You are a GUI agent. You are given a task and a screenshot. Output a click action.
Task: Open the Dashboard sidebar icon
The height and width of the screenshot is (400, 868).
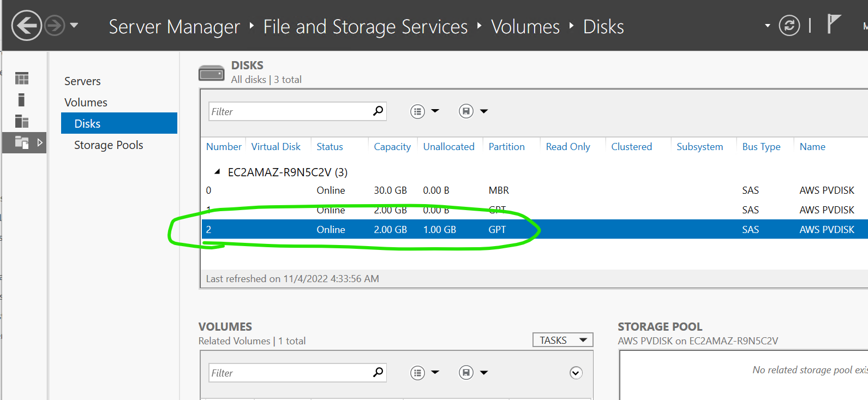tap(22, 79)
